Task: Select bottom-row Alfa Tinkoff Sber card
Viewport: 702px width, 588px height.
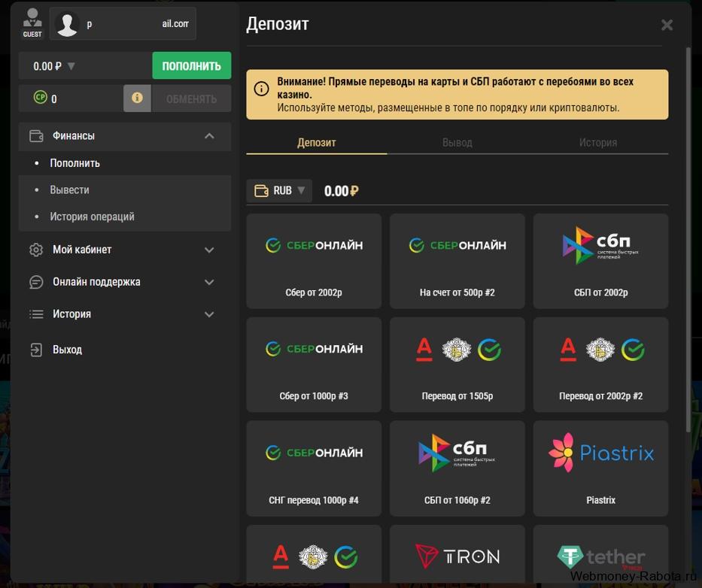Action: pos(314,556)
